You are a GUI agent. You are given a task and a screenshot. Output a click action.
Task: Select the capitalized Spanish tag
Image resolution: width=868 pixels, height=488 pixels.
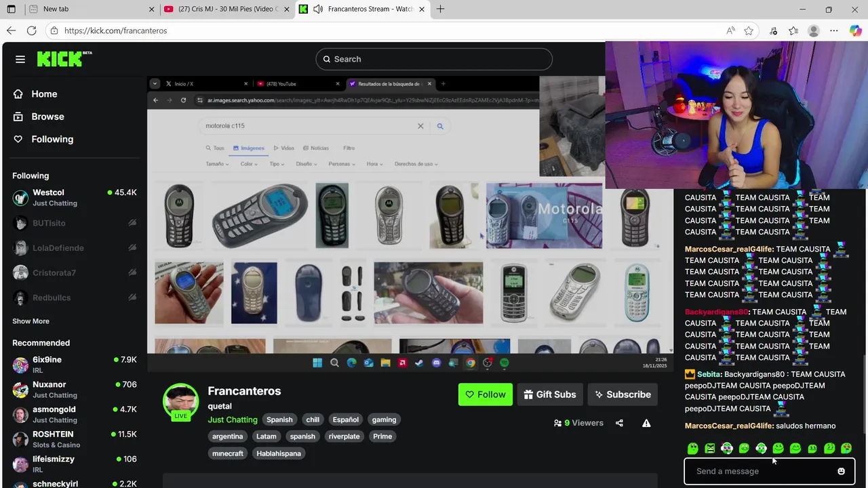(279, 420)
